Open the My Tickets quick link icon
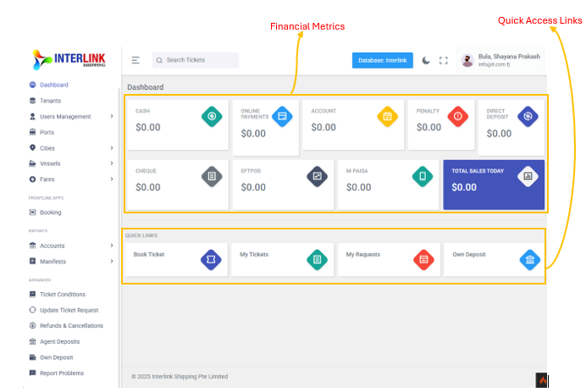 [x=316, y=260]
